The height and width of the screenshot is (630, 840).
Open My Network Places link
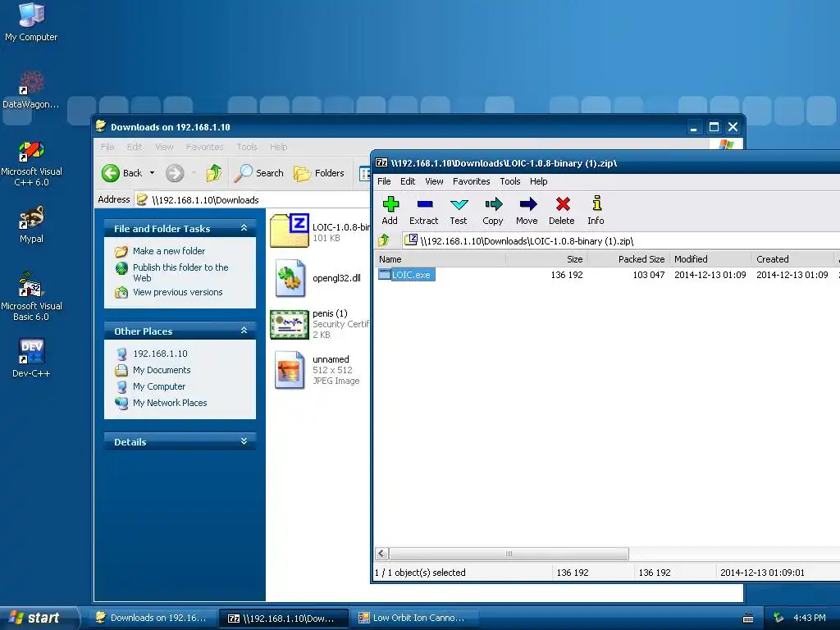click(170, 403)
